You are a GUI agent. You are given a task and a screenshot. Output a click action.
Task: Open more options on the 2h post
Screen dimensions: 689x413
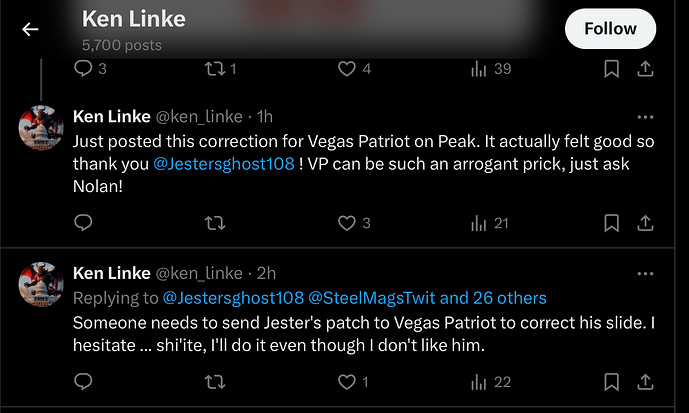[x=645, y=274]
